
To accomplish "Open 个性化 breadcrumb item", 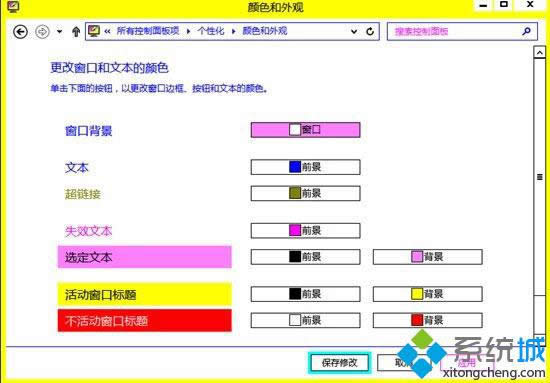I will (x=210, y=31).
